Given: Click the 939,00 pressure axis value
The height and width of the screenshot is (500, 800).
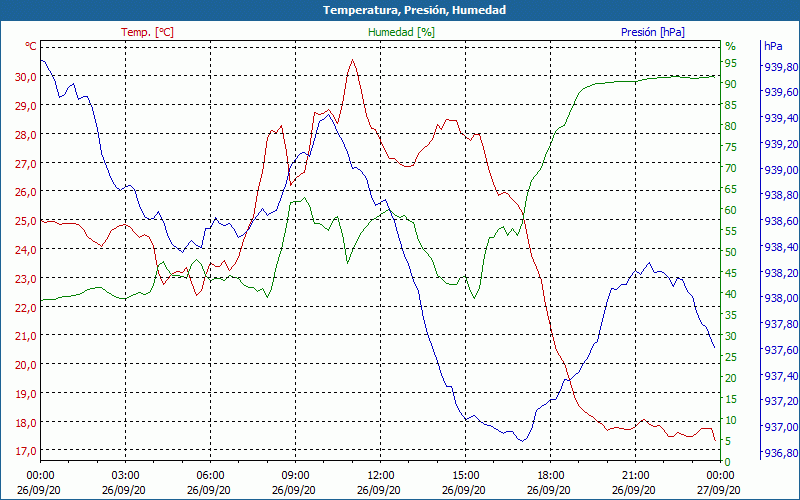Looking at the screenshot, I should tap(781, 170).
